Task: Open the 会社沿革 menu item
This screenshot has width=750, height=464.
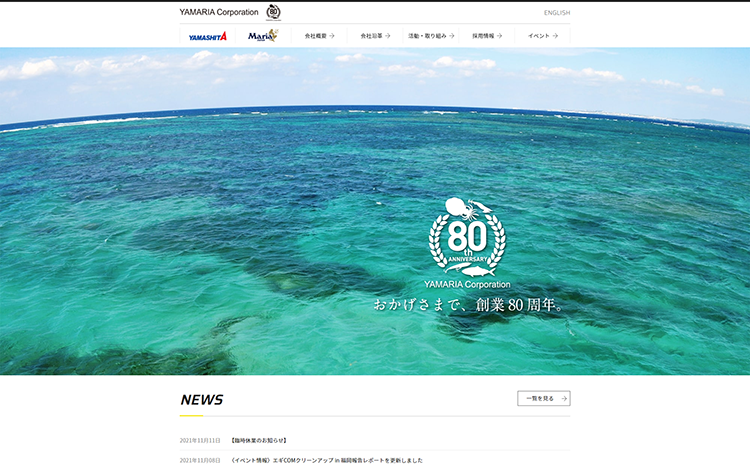Action: (371, 36)
